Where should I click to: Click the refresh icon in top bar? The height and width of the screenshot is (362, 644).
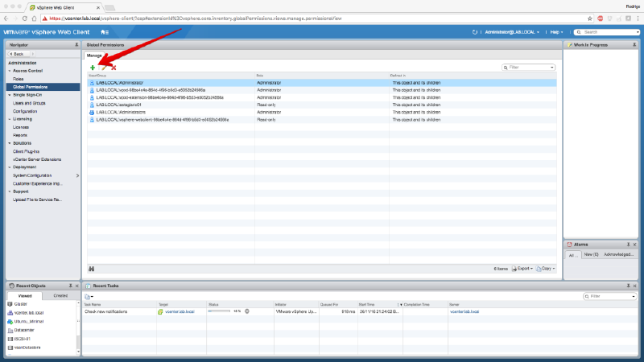(x=475, y=31)
